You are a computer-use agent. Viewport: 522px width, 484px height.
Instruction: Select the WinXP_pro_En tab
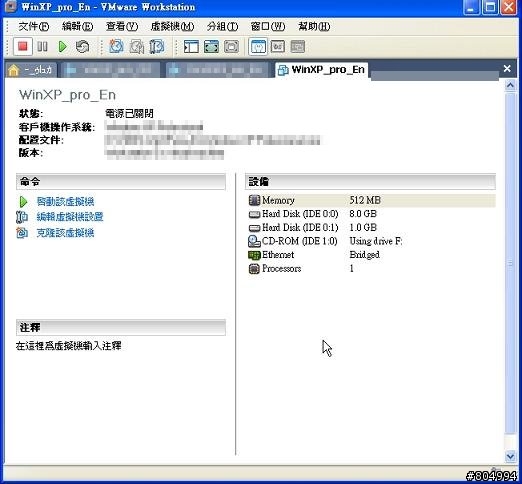click(x=322, y=70)
